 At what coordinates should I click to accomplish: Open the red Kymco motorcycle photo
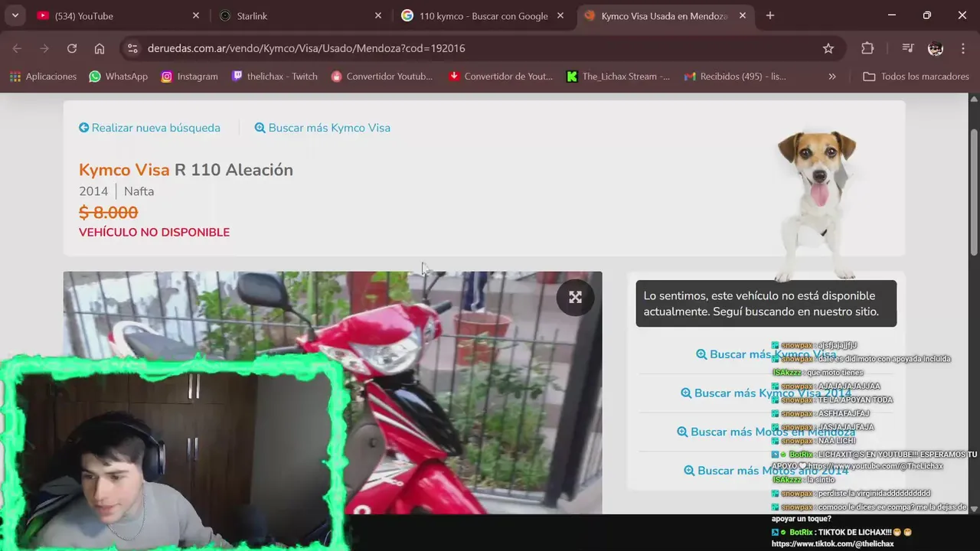(x=332, y=393)
